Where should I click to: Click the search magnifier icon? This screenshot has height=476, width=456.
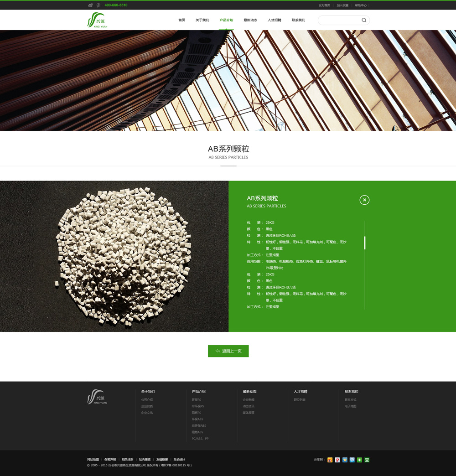(364, 20)
